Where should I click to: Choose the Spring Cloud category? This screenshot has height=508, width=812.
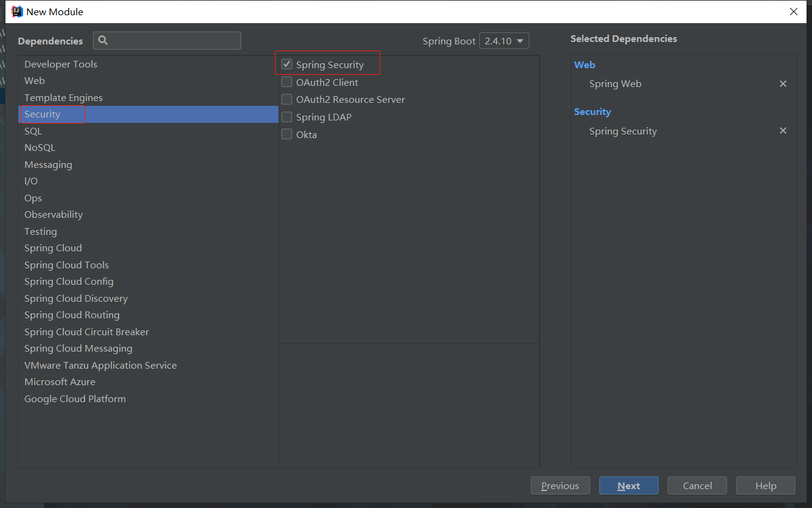148,248
